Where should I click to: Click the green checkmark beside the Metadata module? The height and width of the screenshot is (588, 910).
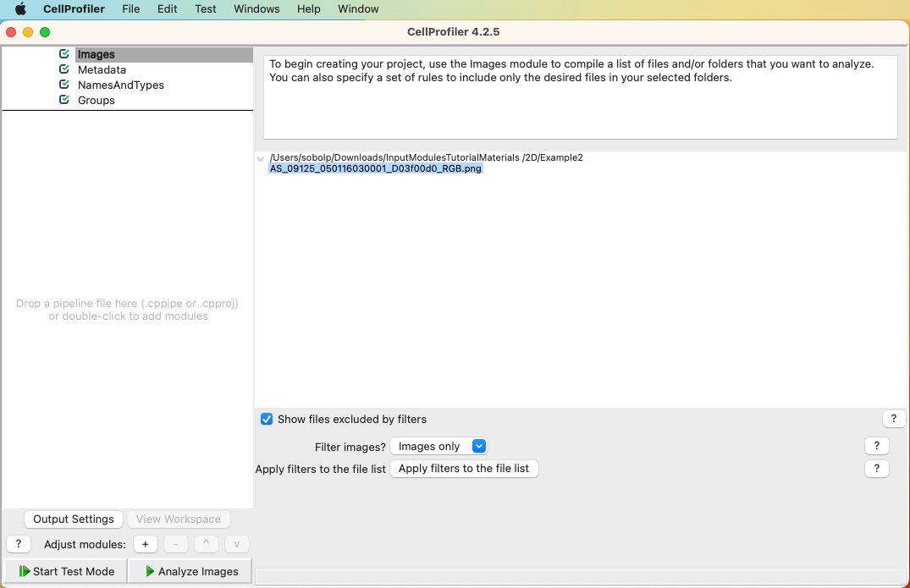pos(63,69)
